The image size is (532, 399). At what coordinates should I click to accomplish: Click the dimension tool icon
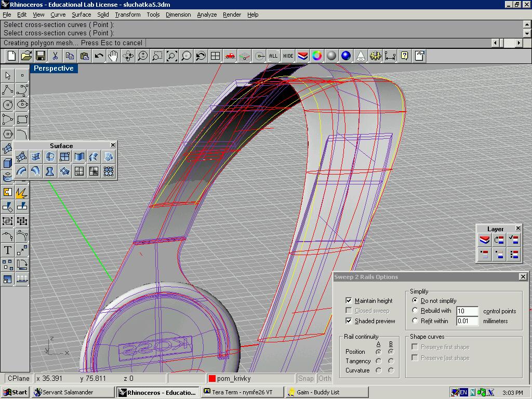click(390, 56)
